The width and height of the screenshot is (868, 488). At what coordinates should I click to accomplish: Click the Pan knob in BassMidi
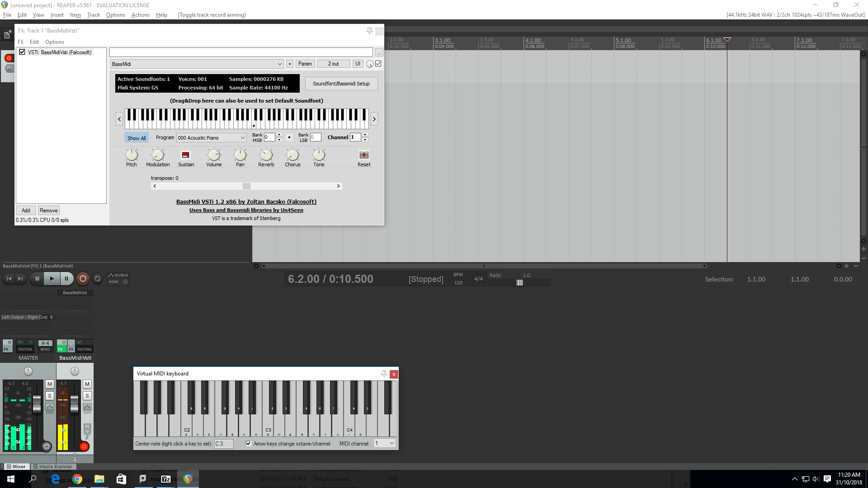tap(240, 155)
